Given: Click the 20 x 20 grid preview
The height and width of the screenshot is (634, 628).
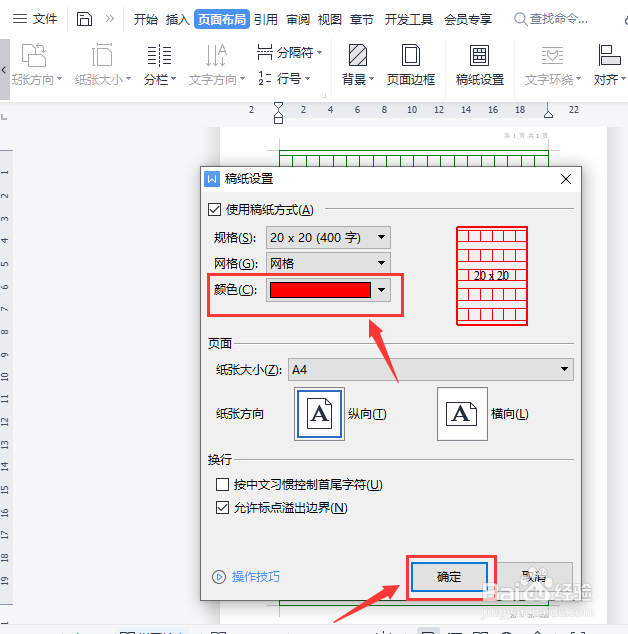Looking at the screenshot, I should [x=492, y=276].
